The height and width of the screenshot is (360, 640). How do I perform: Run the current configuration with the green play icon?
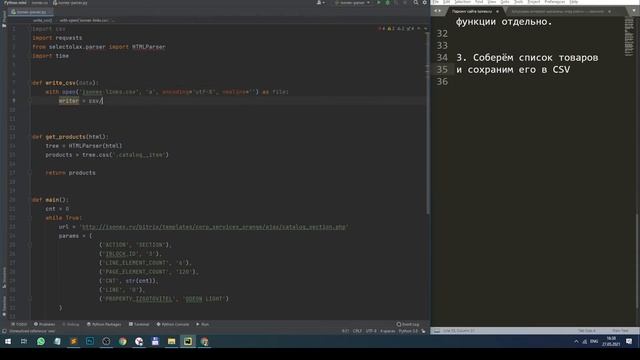pos(379,3)
